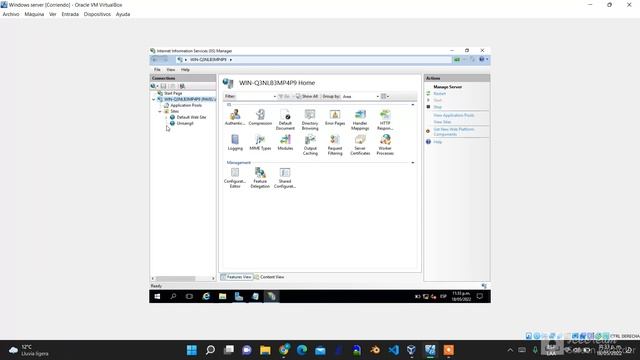
Task: Open Microsoft Edge on host taskbar
Action: [x=302, y=350]
